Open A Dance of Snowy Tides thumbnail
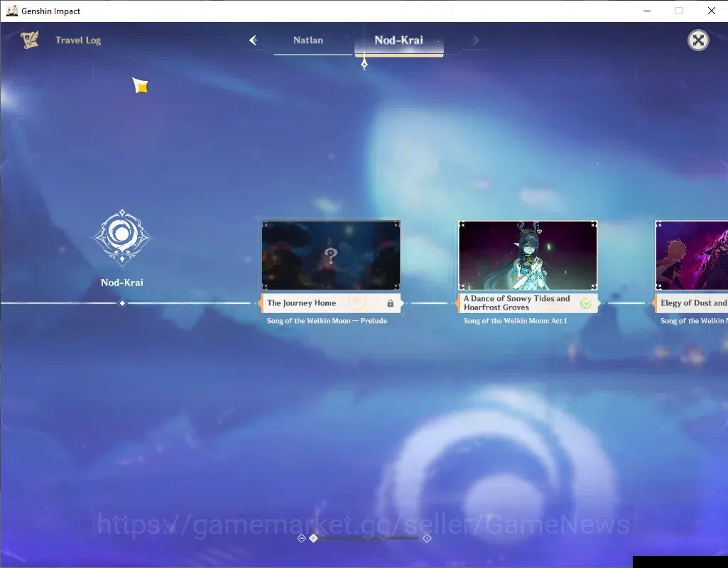This screenshot has width=728, height=568. [528, 255]
